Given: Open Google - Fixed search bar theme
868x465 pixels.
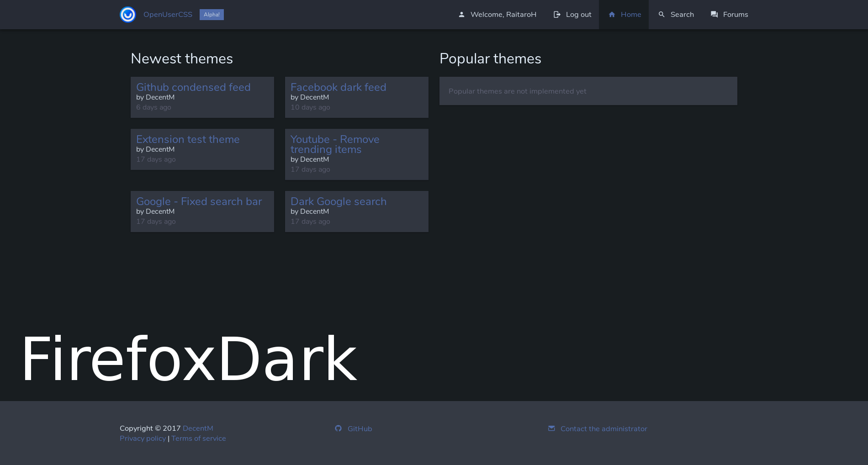Looking at the screenshot, I should [x=199, y=201].
